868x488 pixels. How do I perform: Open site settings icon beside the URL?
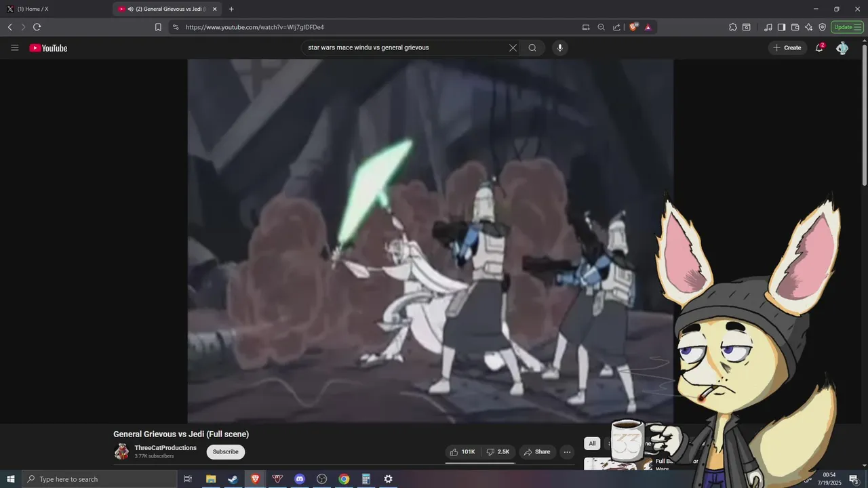click(176, 27)
